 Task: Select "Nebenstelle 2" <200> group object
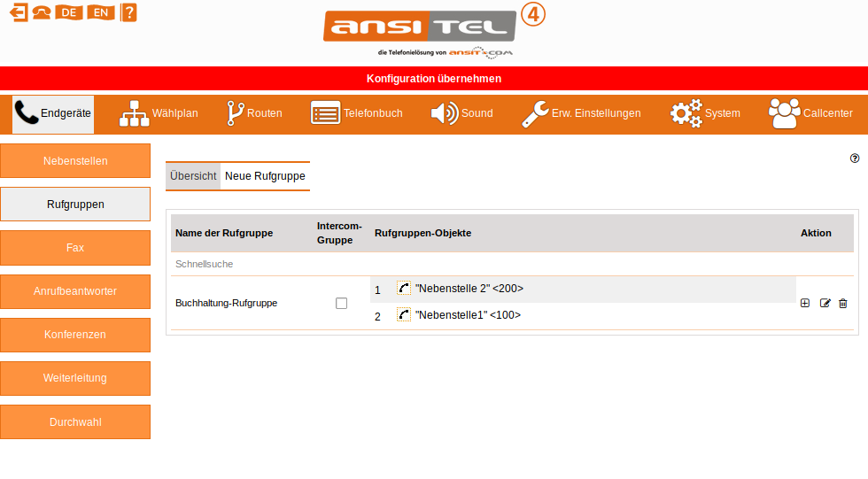(x=469, y=289)
